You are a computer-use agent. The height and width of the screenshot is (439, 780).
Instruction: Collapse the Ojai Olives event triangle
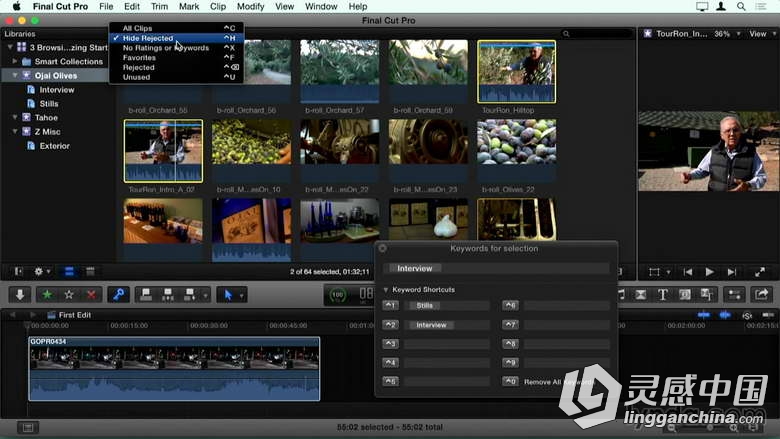pyautogui.click(x=15, y=76)
